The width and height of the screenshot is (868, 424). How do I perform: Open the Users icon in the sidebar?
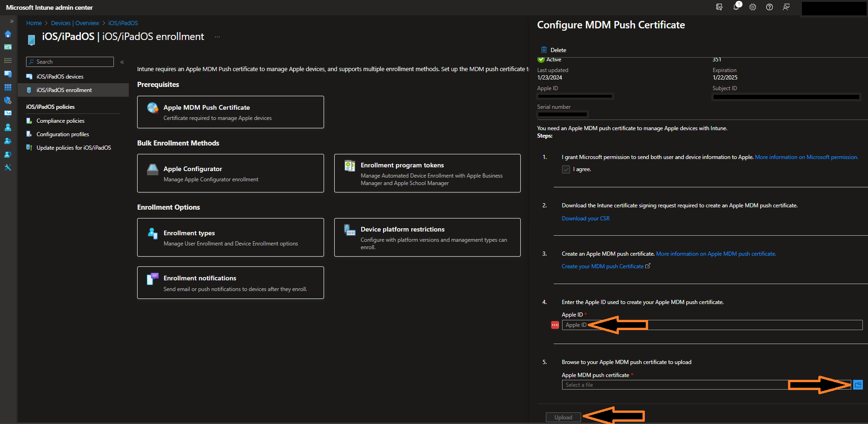7,127
